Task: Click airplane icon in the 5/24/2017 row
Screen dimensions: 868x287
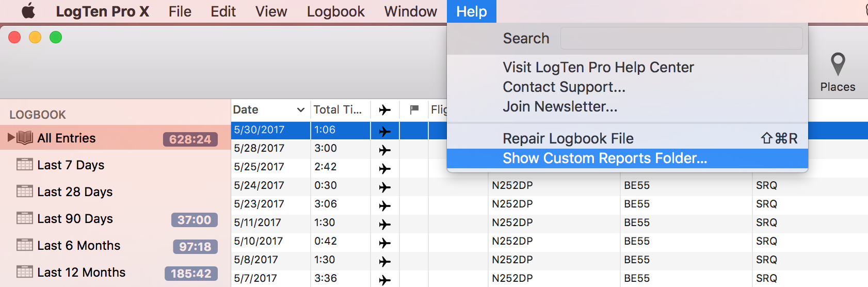Action: click(x=385, y=187)
